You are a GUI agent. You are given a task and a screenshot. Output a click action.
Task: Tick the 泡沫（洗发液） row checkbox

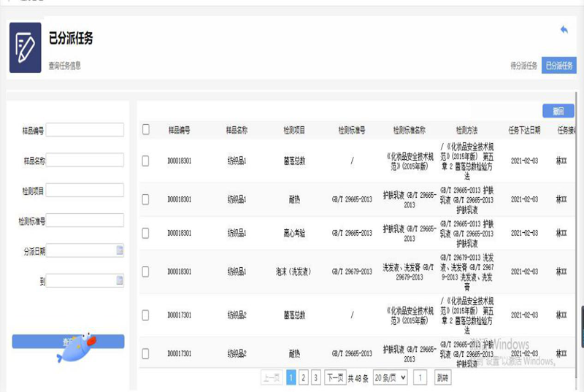click(x=146, y=271)
